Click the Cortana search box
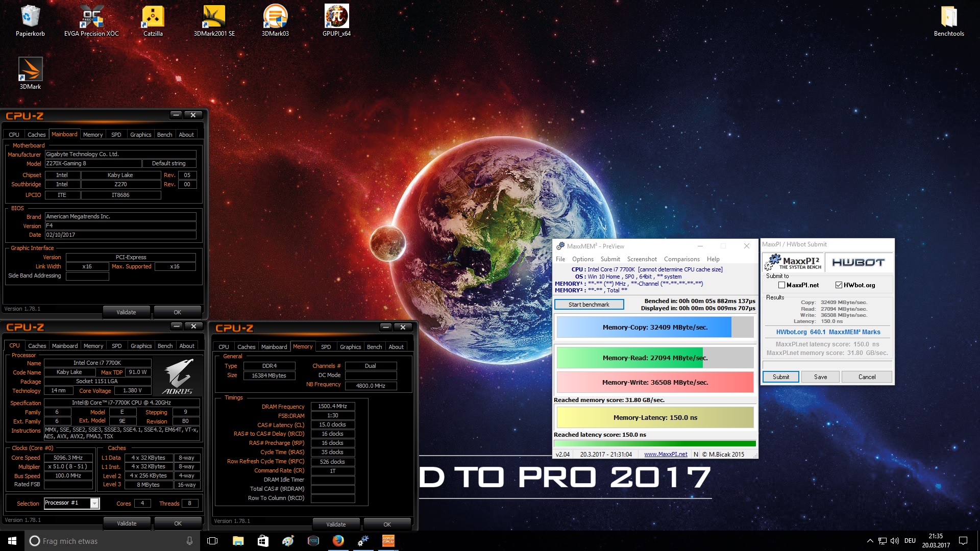Viewport: 980px width, 551px height. coord(111,541)
